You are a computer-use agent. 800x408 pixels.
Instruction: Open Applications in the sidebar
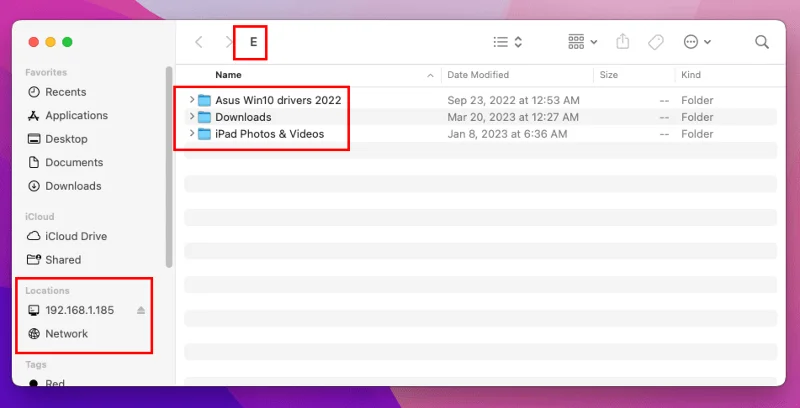pyautogui.click(x=76, y=116)
